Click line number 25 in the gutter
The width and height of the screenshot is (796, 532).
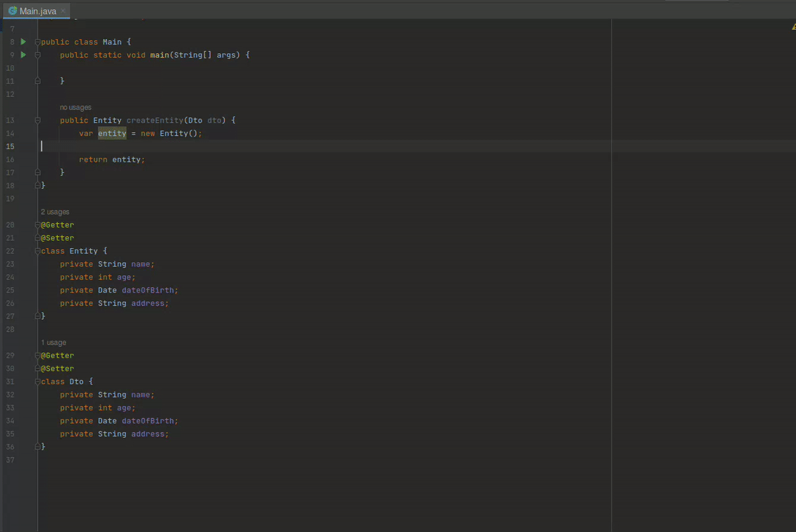click(10, 291)
